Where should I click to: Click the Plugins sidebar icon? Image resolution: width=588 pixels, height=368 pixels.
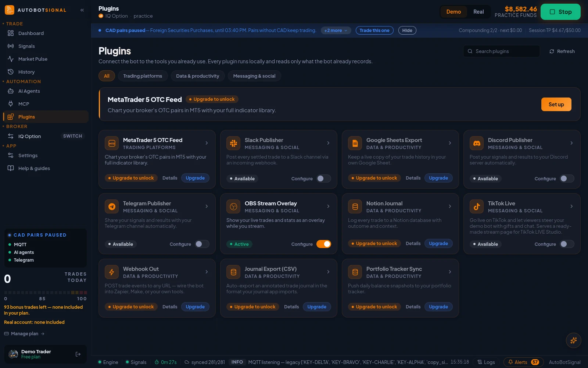pyautogui.click(x=11, y=117)
